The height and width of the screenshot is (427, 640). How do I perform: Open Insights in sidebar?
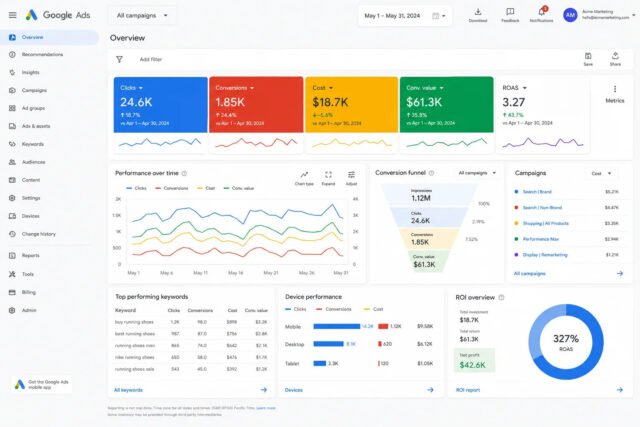click(x=49, y=72)
